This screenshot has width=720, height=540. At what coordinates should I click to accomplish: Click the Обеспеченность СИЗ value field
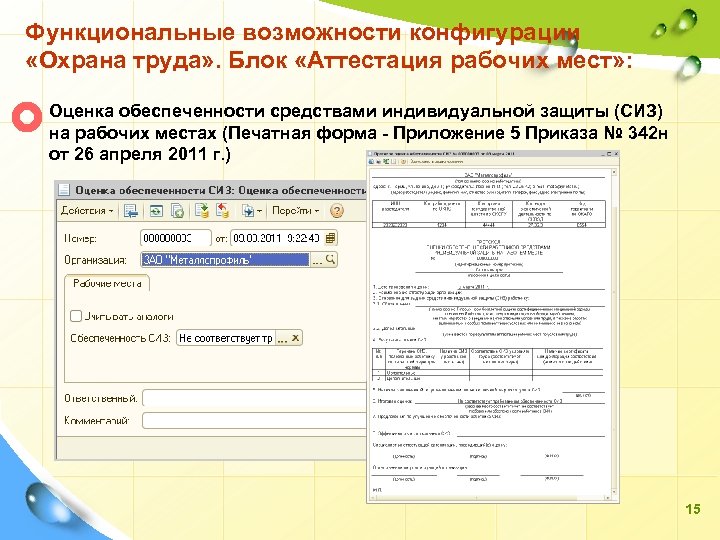pyautogui.click(x=225, y=338)
